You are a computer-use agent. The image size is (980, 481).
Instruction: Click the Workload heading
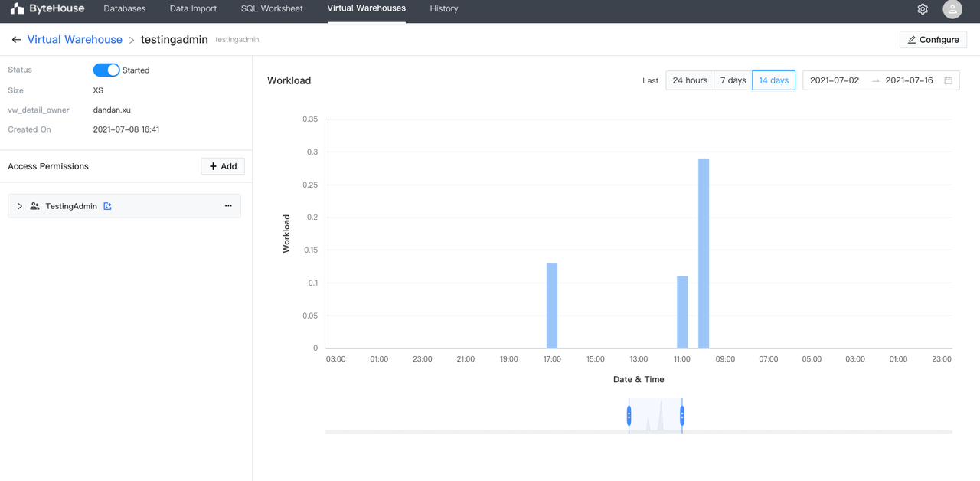click(x=289, y=80)
